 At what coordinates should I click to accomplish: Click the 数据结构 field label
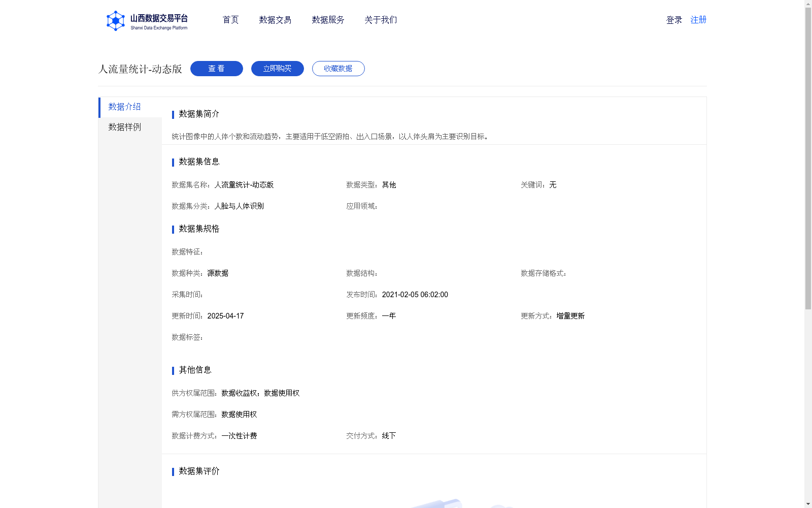[x=362, y=273]
